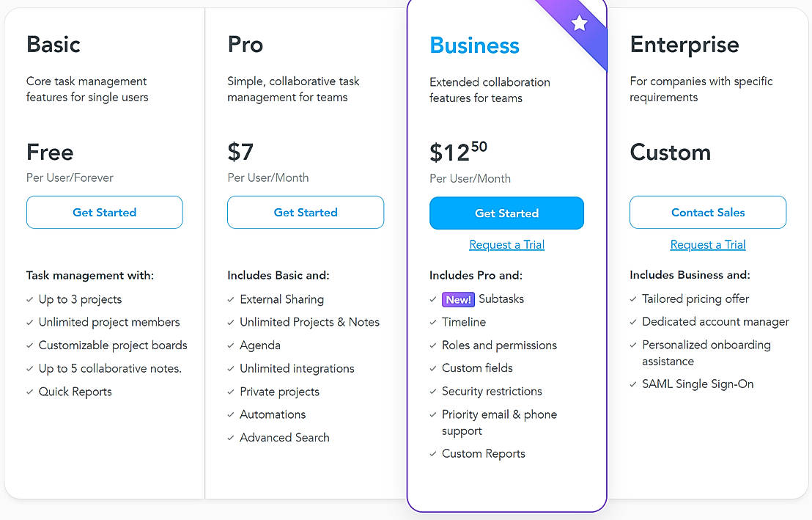Click checkmark icon beside External Sharing
The width and height of the screenshot is (812, 520).
tap(232, 300)
